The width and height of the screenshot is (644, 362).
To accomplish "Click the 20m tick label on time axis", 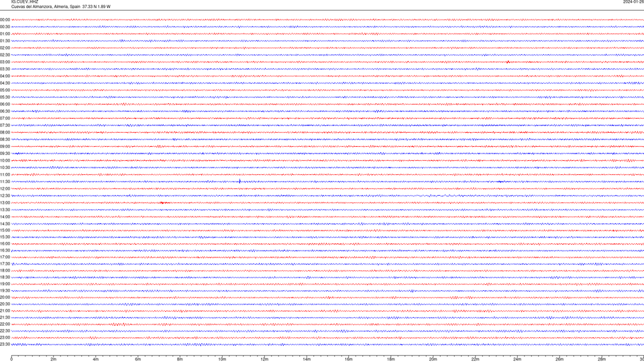I will click(433, 359).
